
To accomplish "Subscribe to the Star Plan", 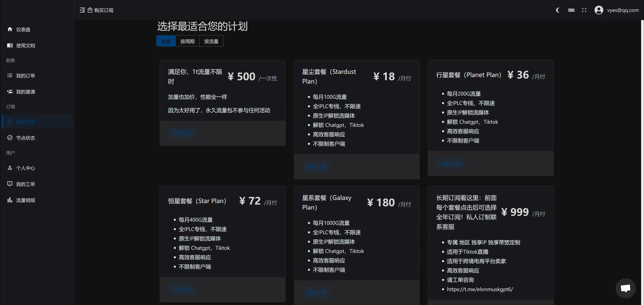I will 182,290.
